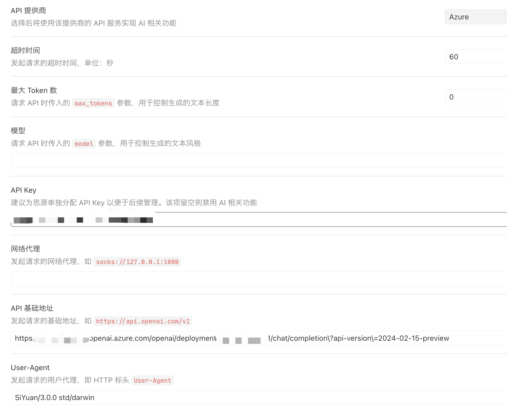507x420 pixels.
Task: Click the API 提供商 heading label
Action: coord(28,10)
